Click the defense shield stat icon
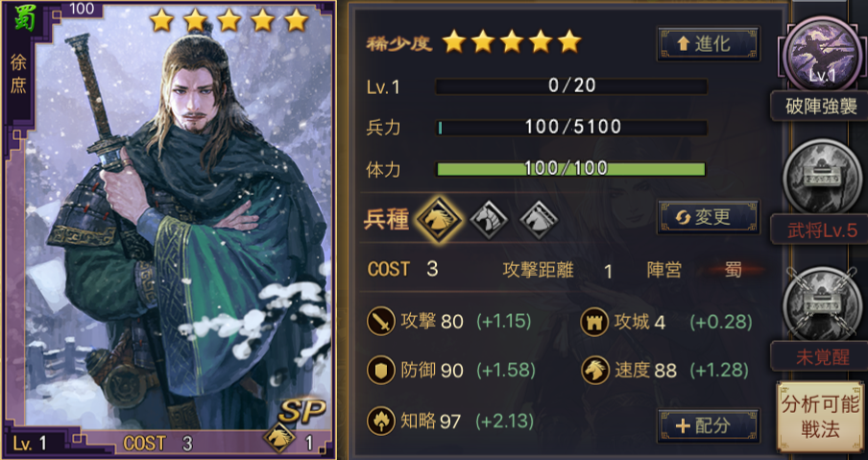This screenshot has width=868, height=460. click(381, 371)
